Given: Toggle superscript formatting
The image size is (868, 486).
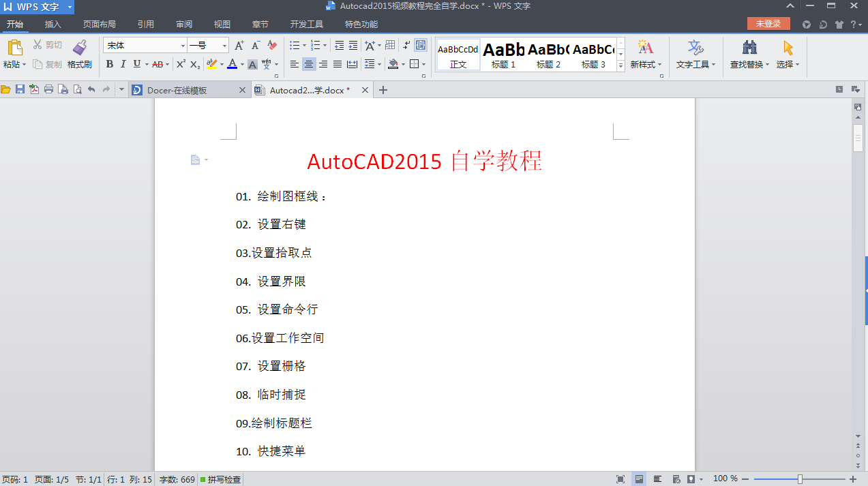Looking at the screenshot, I should pyautogui.click(x=181, y=64).
